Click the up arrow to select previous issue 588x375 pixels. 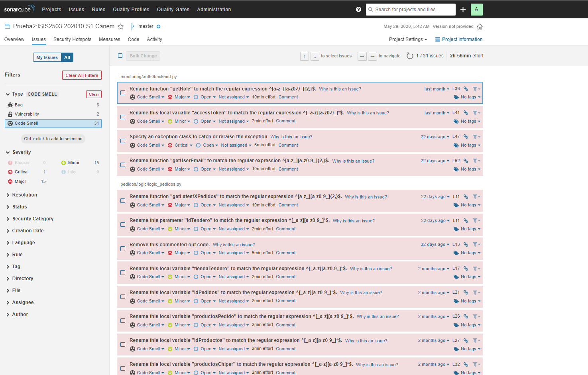pyautogui.click(x=305, y=56)
